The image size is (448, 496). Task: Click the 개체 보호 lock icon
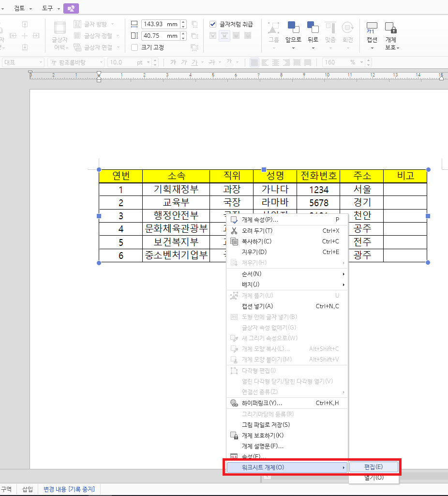[x=391, y=28]
